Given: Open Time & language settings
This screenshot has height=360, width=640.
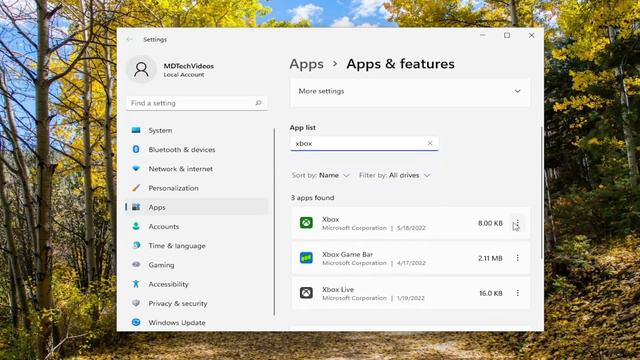Looking at the screenshot, I should click(196, 245).
